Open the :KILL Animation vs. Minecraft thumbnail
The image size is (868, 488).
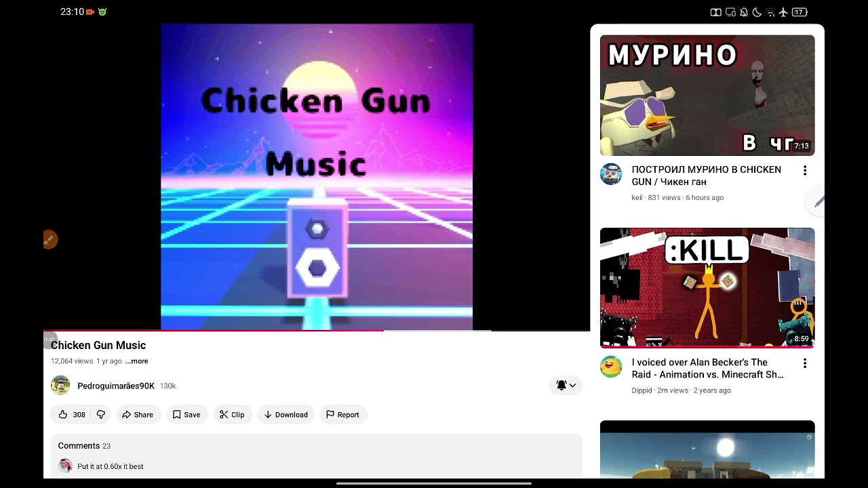click(x=707, y=288)
